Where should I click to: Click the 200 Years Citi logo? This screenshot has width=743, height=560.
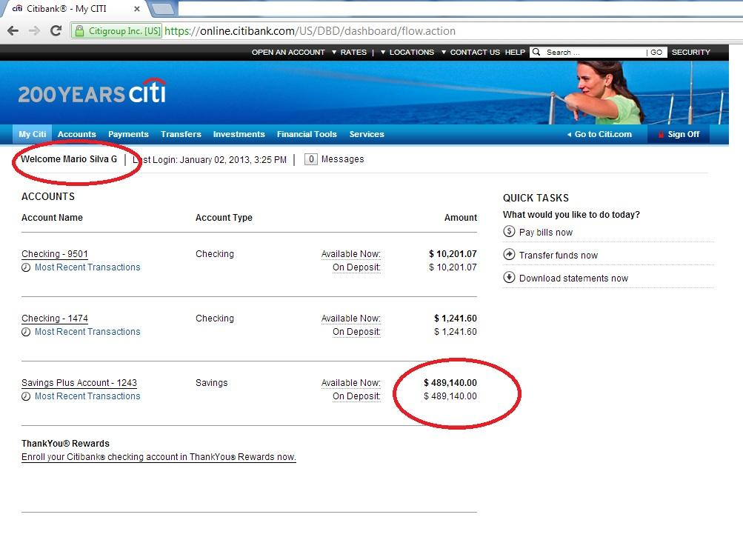pyautogui.click(x=93, y=91)
